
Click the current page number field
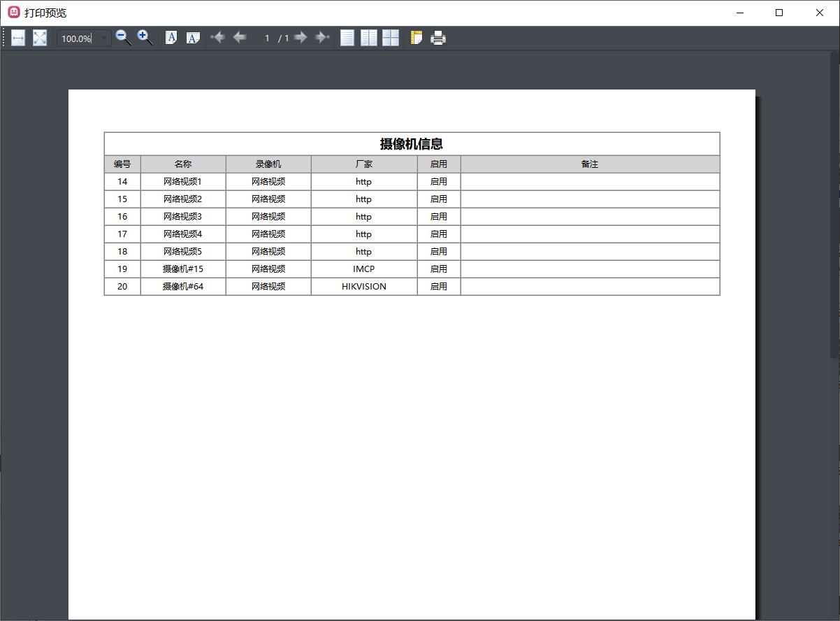point(266,38)
